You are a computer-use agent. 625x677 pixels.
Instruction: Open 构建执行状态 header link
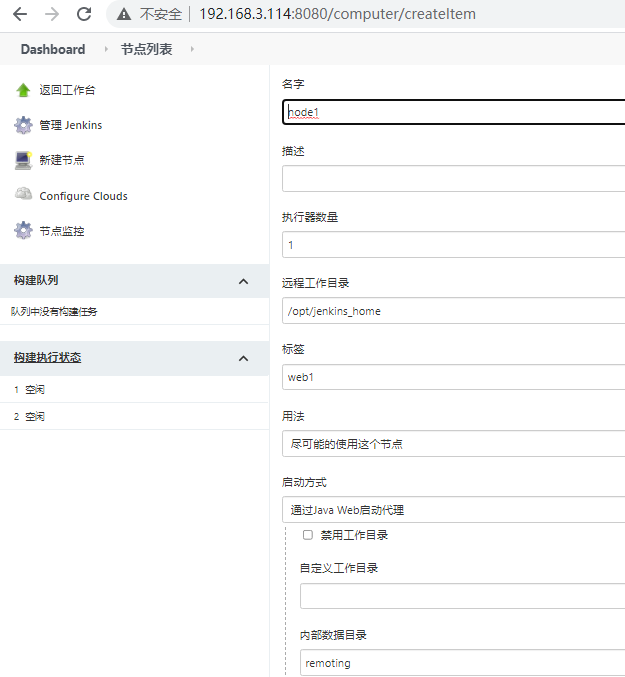[47, 357]
